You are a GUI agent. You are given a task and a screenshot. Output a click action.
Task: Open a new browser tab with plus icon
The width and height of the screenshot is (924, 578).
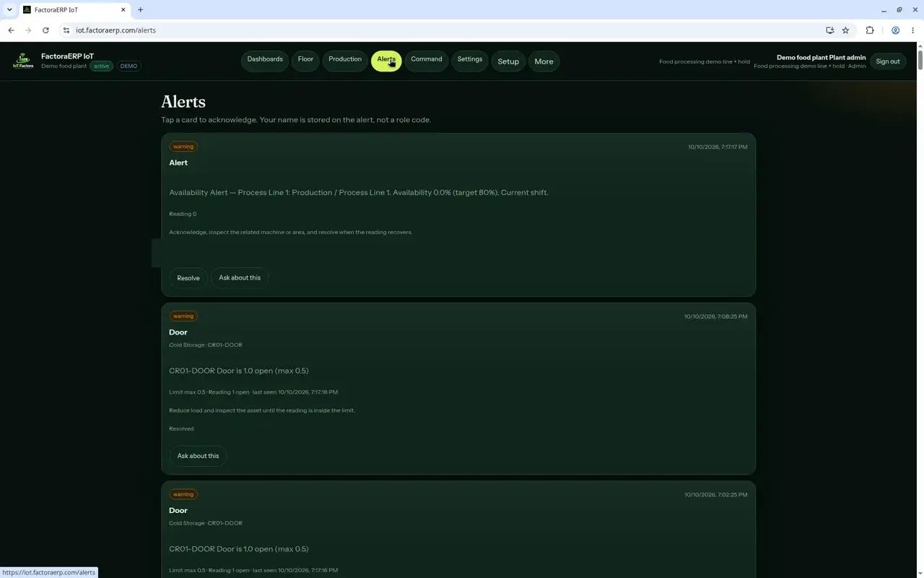tap(140, 10)
